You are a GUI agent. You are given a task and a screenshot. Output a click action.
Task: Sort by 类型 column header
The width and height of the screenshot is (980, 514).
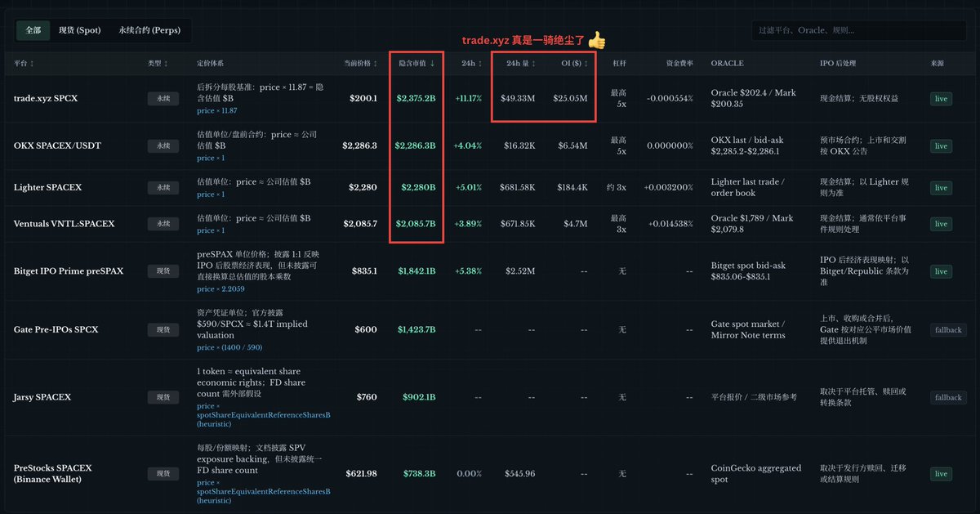[x=158, y=63]
